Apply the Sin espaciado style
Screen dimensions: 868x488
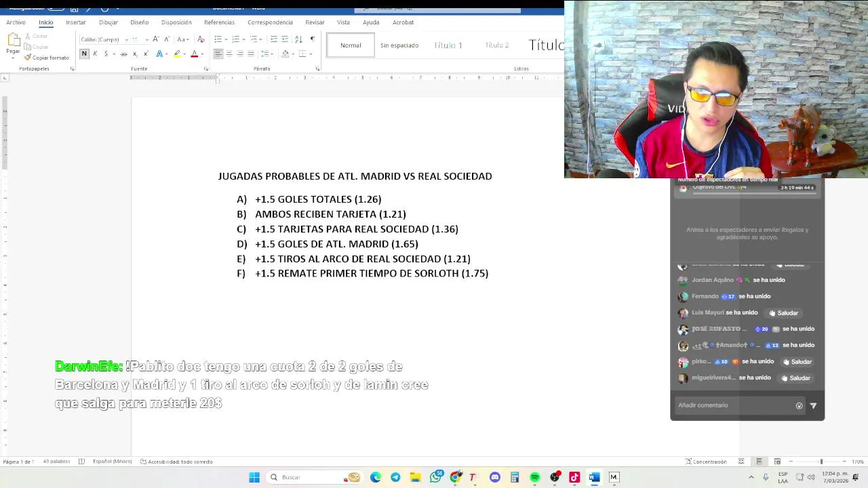[x=399, y=45]
